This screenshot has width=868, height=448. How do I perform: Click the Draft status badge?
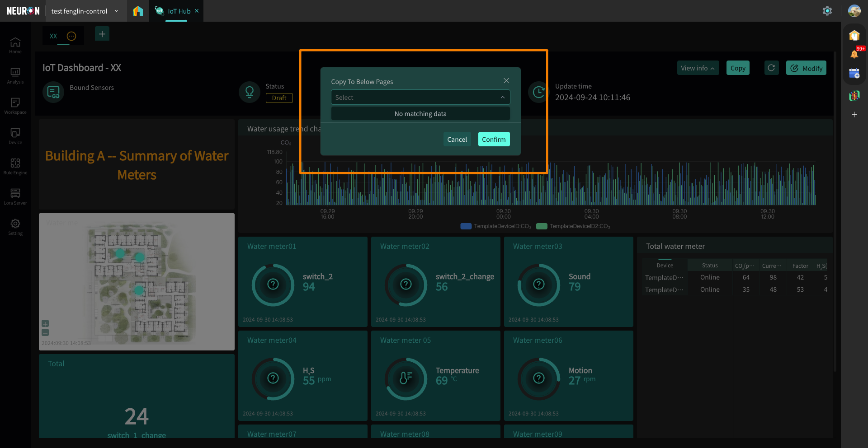[279, 98]
